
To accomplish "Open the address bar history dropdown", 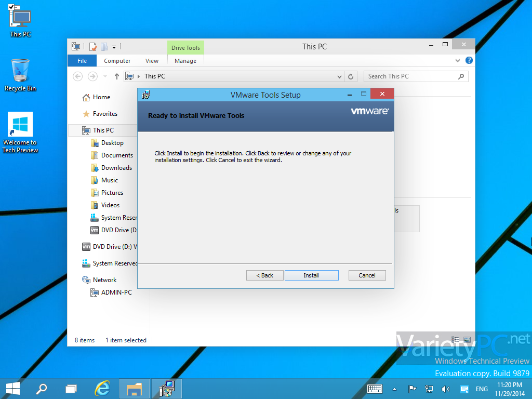I will point(339,77).
